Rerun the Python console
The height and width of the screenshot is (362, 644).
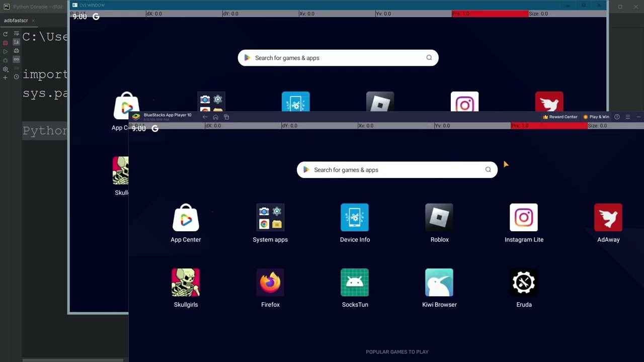coord(6,34)
